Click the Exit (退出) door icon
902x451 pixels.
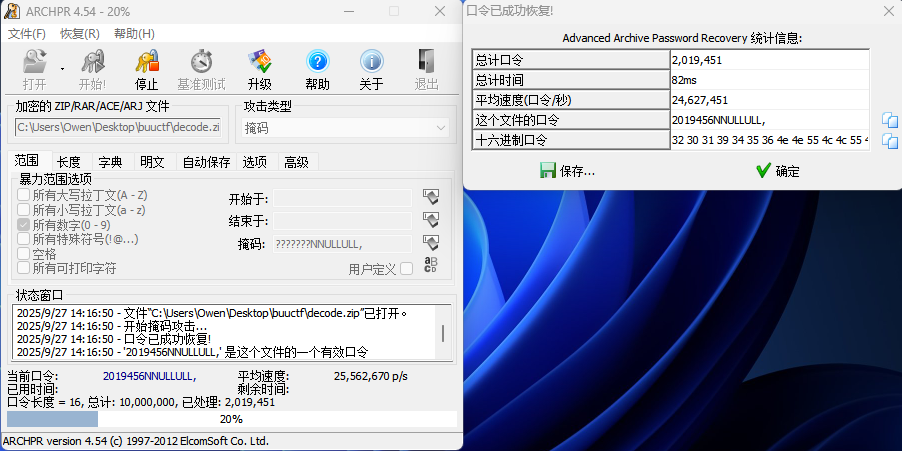tap(426, 61)
